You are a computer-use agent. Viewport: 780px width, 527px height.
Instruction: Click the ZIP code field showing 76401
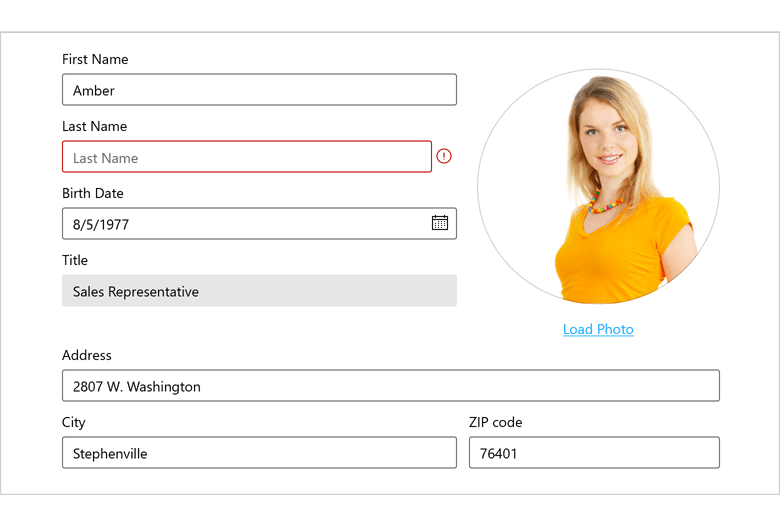click(x=594, y=453)
